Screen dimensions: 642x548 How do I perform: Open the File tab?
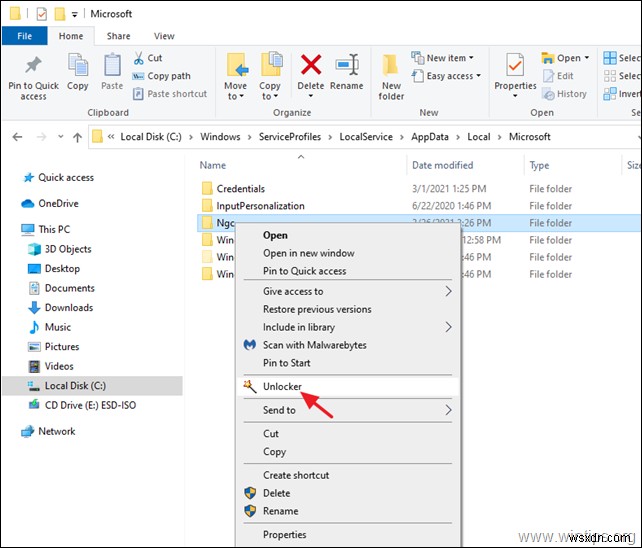pyautogui.click(x=25, y=36)
